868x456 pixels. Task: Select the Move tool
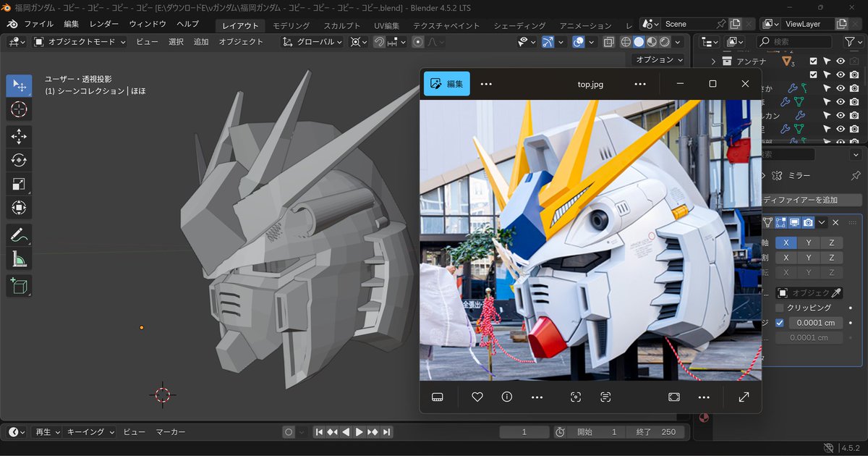19,136
